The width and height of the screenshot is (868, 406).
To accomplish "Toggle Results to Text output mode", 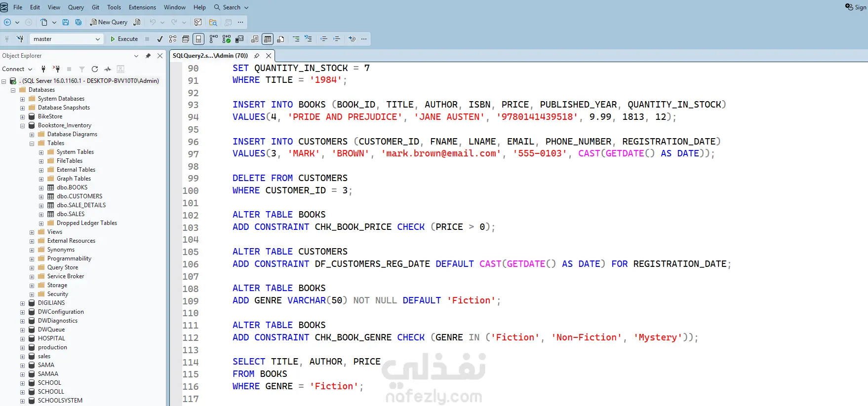I will (x=255, y=39).
